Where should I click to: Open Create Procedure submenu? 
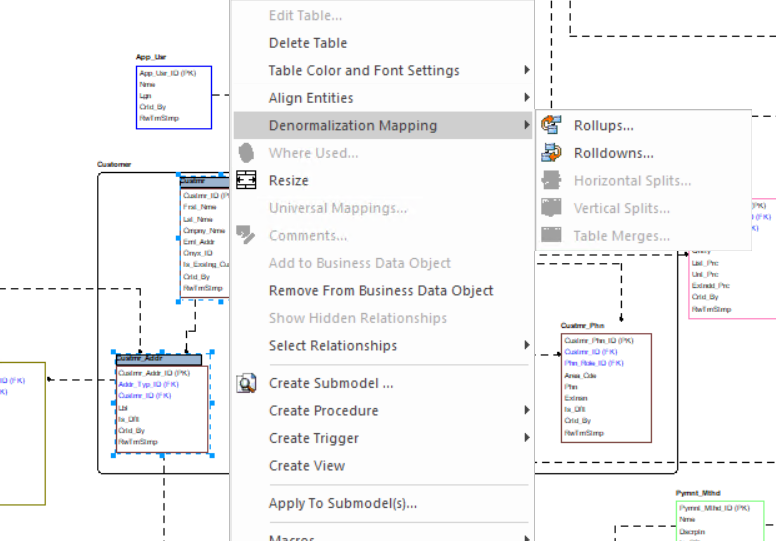383,410
